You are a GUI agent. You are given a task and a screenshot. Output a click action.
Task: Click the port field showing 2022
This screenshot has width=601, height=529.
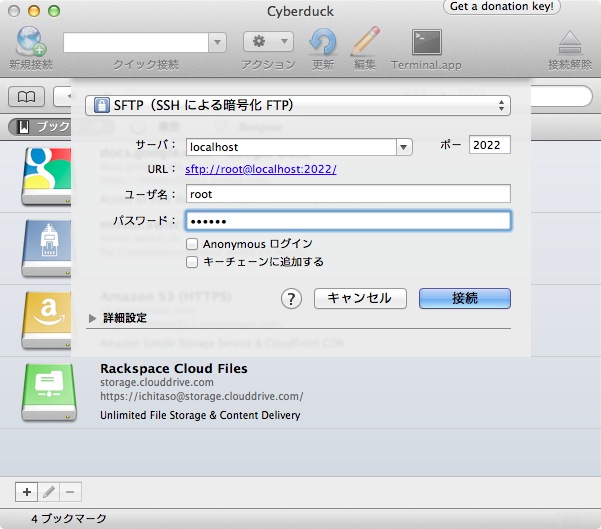[489, 145]
